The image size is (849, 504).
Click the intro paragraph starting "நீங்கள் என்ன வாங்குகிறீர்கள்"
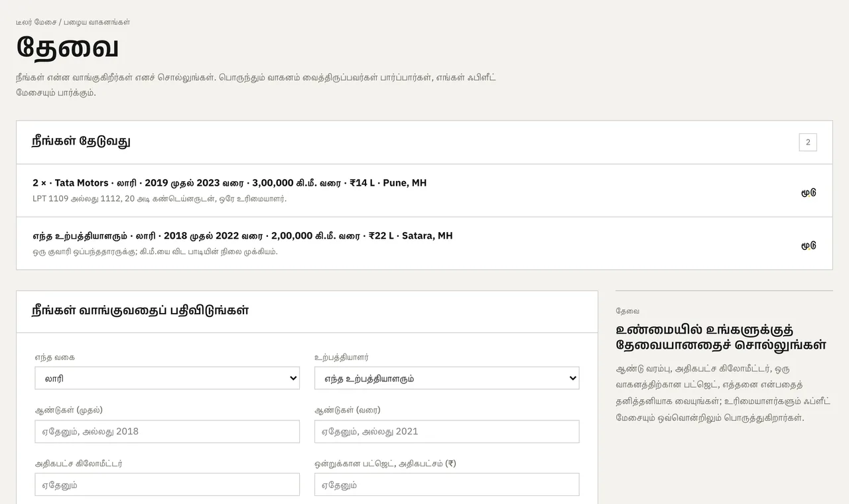256,85
